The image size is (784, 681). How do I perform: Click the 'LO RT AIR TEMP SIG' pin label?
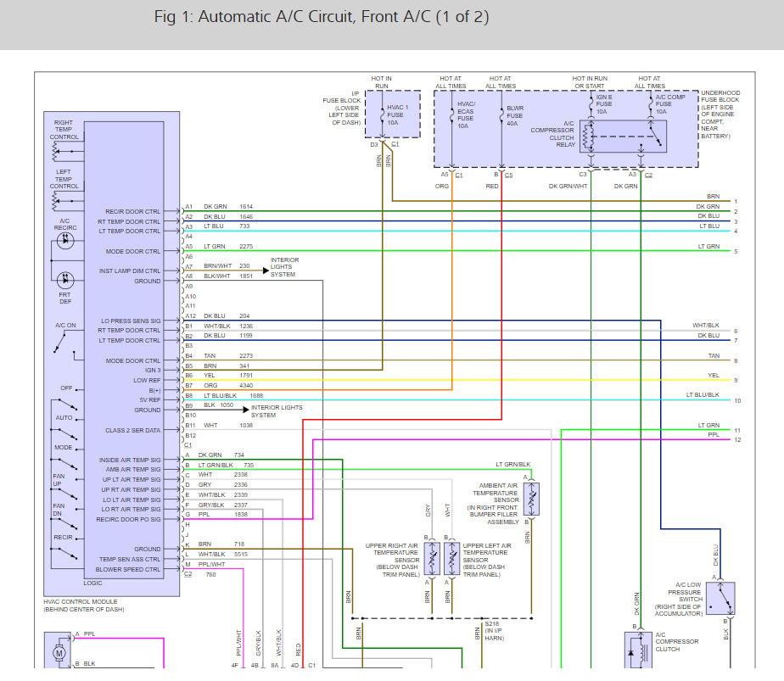[131, 509]
